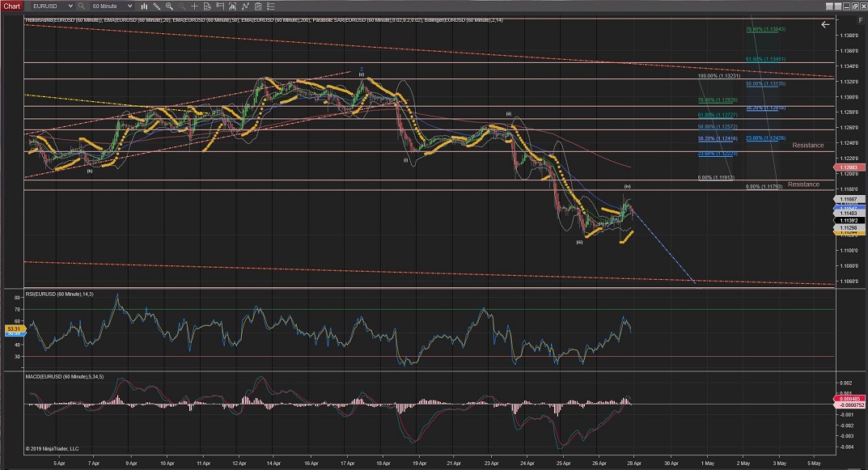Click the instrument search magnifier icon
Screen dimensions: 868x470
(x=81, y=6)
